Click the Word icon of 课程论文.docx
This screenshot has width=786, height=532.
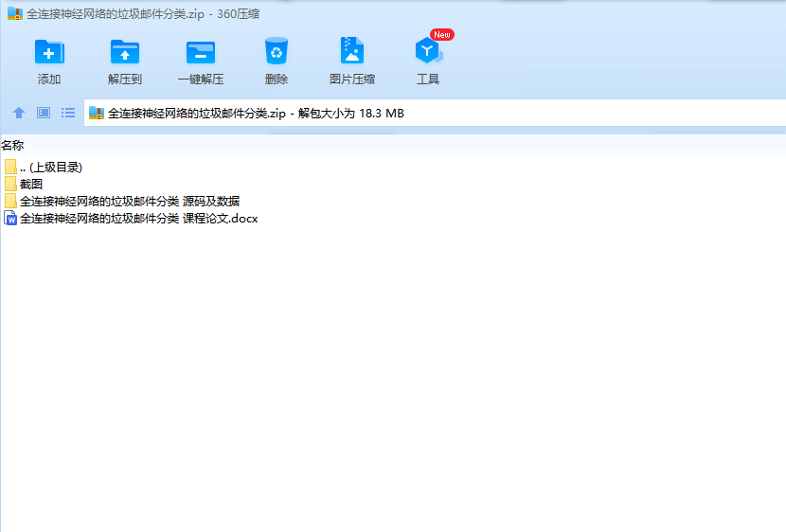pos(10,219)
